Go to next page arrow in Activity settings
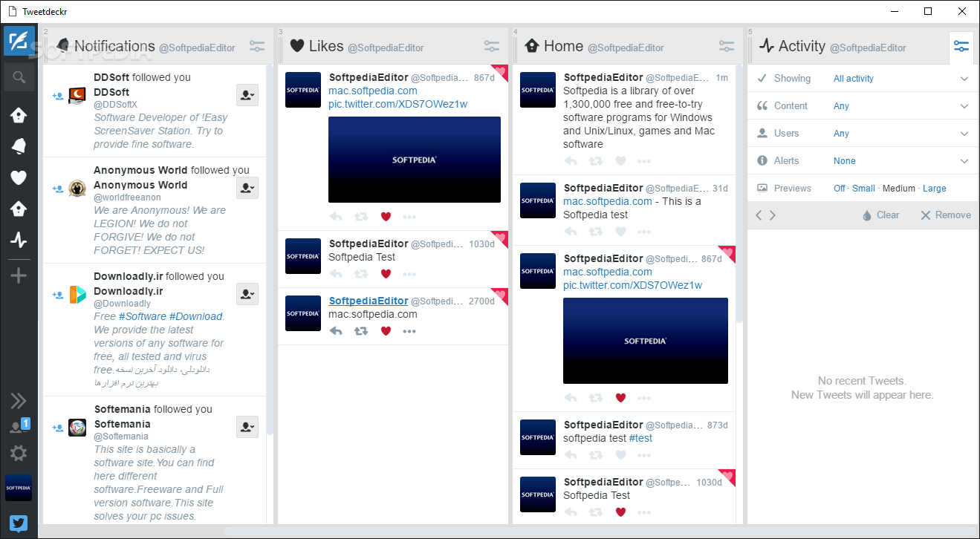The width and height of the screenshot is (980, 539). coord(773,215)
